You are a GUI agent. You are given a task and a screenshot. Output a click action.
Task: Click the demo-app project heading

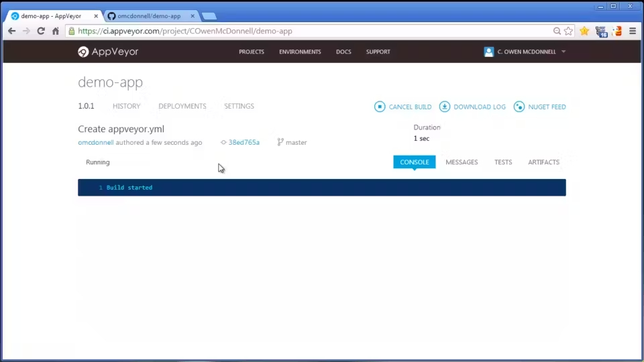point(111,82)
